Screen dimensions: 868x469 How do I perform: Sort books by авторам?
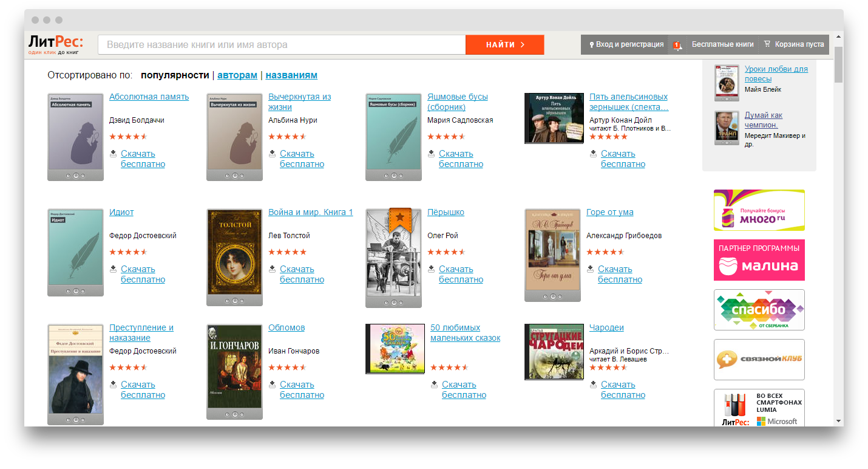(237, 75)
